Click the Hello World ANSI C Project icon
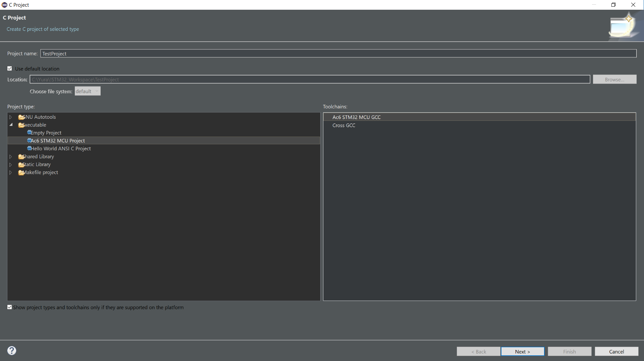Screen dimensions: 644x361 [29, 148]
